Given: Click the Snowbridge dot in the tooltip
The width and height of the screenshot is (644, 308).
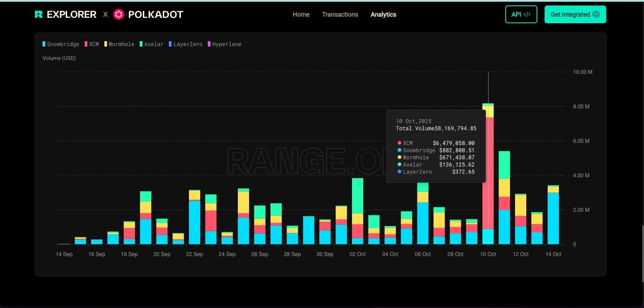Looking at the screenshot, I should click(399, 150).
